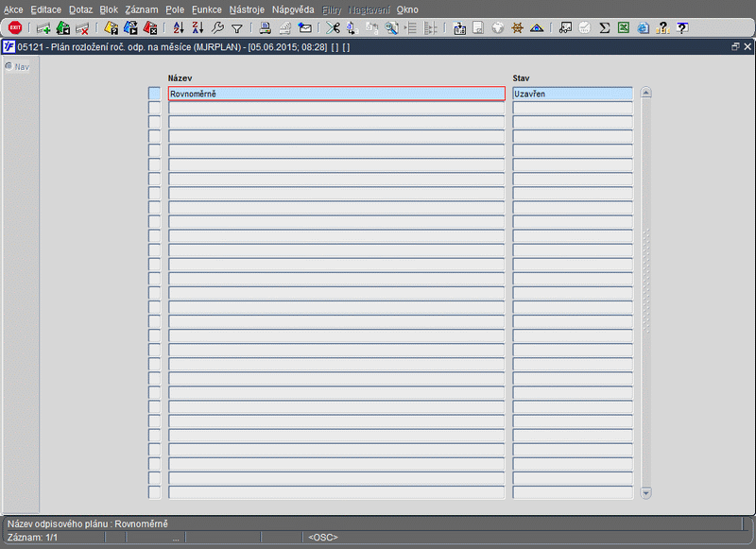The width and height of the screenshot is (756, 549).
Task: Open the Editace menu
Action: click(45, 9)
